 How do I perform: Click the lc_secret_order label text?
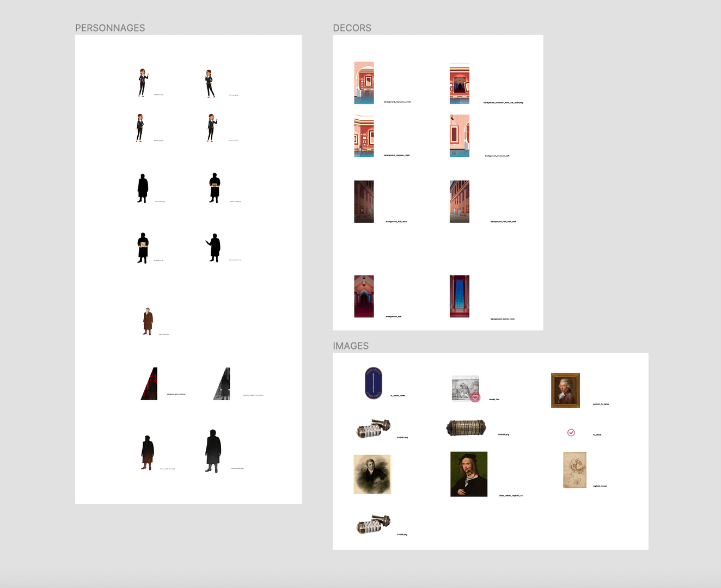coord(398,396)
